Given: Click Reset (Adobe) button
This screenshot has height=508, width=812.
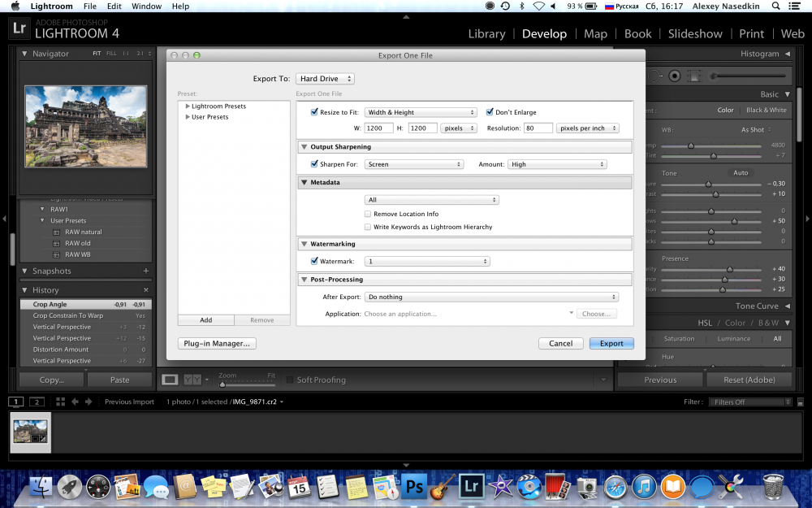Looking at the screenshot, I should tap(749, 380).
